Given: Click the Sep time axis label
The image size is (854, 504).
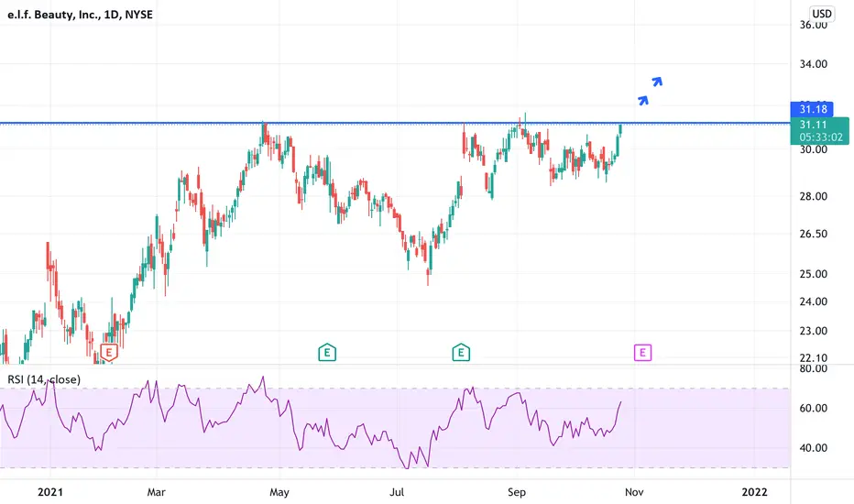Looking at the screenshot, I should [517, 492].
